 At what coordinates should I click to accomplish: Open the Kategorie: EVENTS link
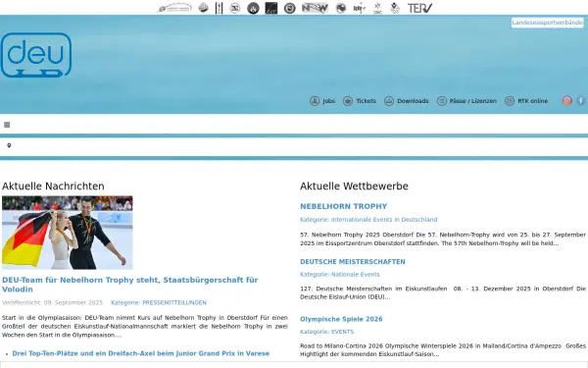point(326,332)
